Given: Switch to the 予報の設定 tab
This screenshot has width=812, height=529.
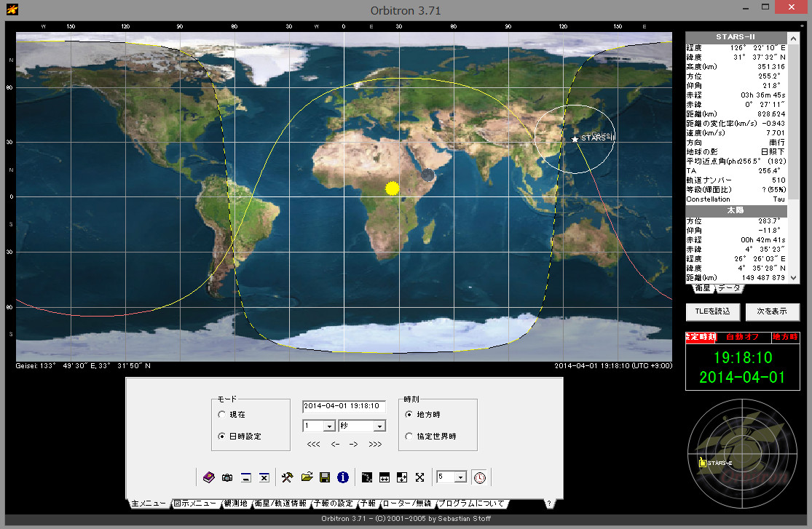Looking at the screenshot, I should click(x=334, y=503).
